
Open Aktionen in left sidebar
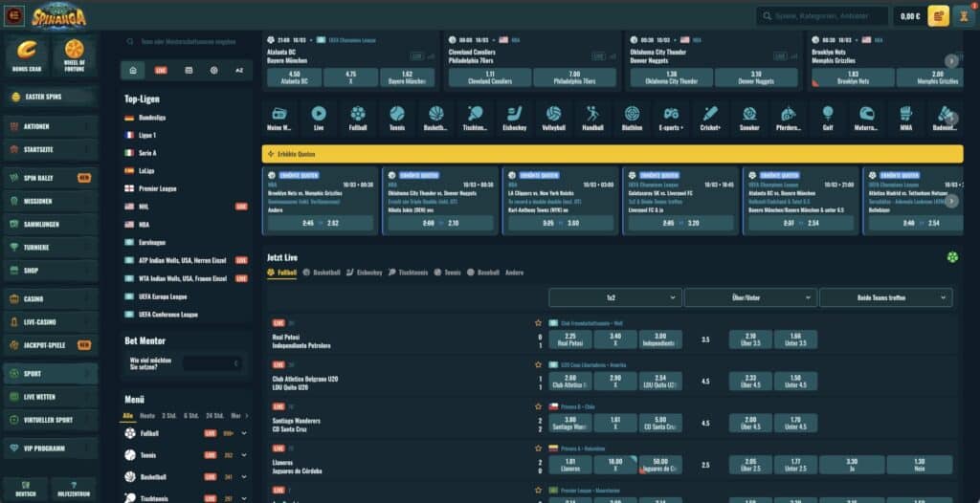click(51, 126)
